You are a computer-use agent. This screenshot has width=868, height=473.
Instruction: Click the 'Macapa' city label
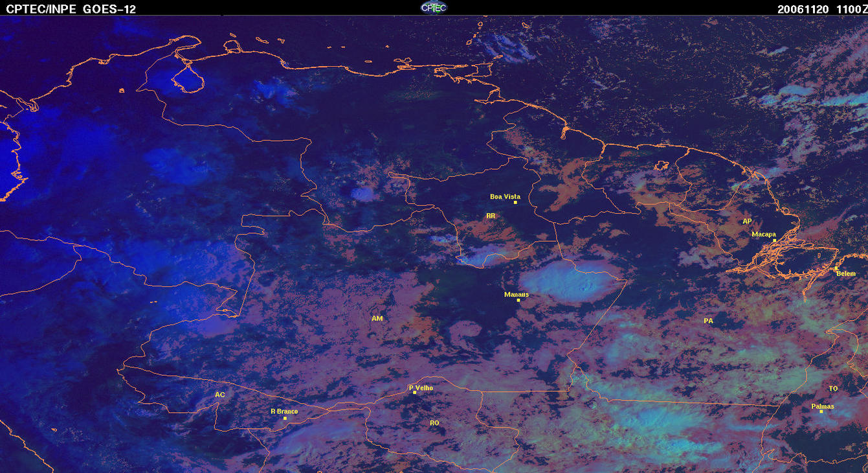pos(764,234)
